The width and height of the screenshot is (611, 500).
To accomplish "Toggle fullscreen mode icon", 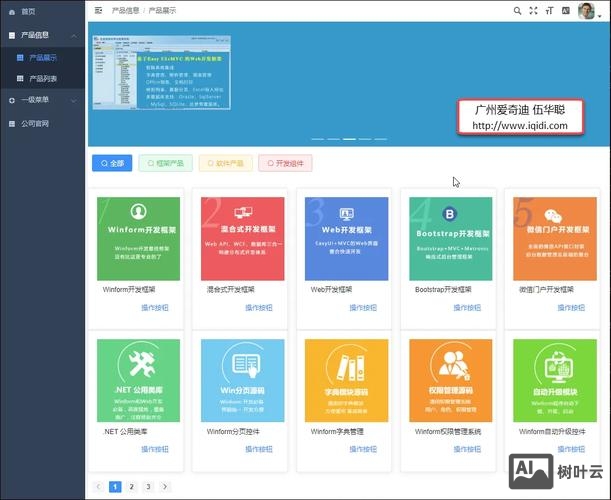I will coord(533,11).
